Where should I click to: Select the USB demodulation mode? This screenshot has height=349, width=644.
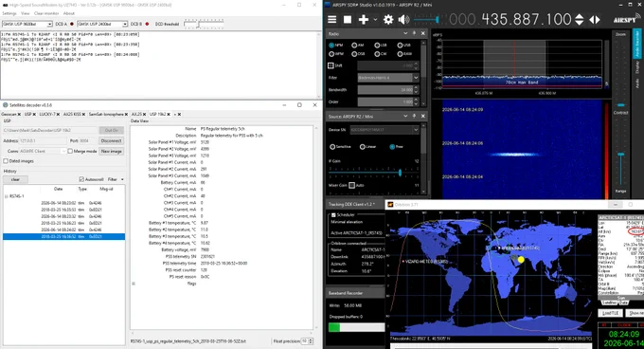(x=400, y=45)
